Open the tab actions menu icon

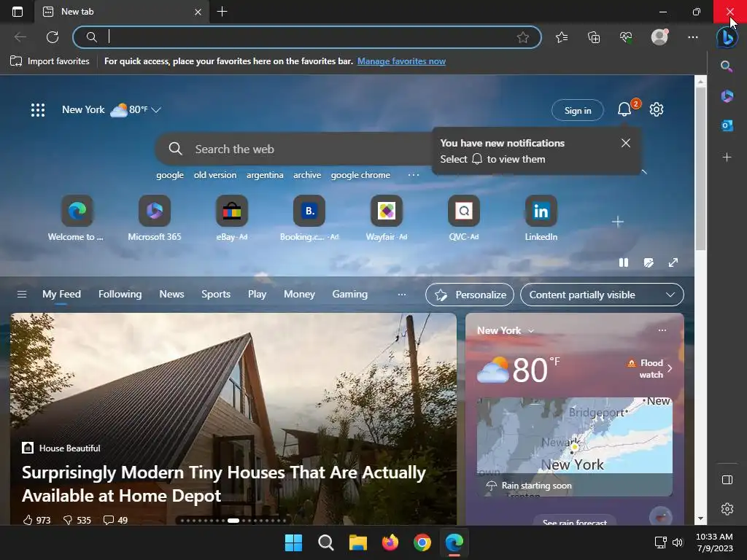click(x=18, y=12)
